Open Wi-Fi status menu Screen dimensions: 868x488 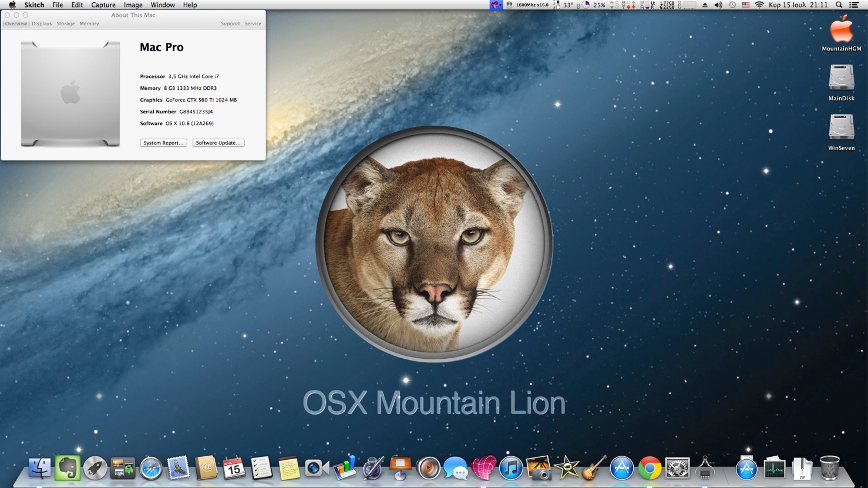[759, 5]
